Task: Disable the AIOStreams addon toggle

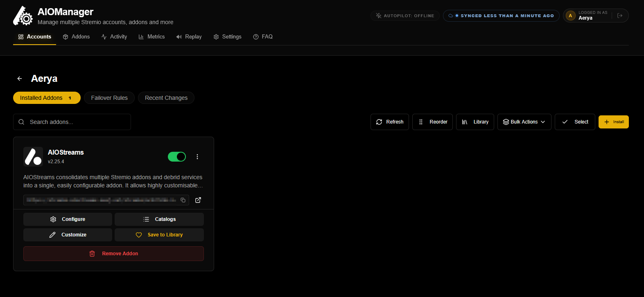Action: coord(177,157)
